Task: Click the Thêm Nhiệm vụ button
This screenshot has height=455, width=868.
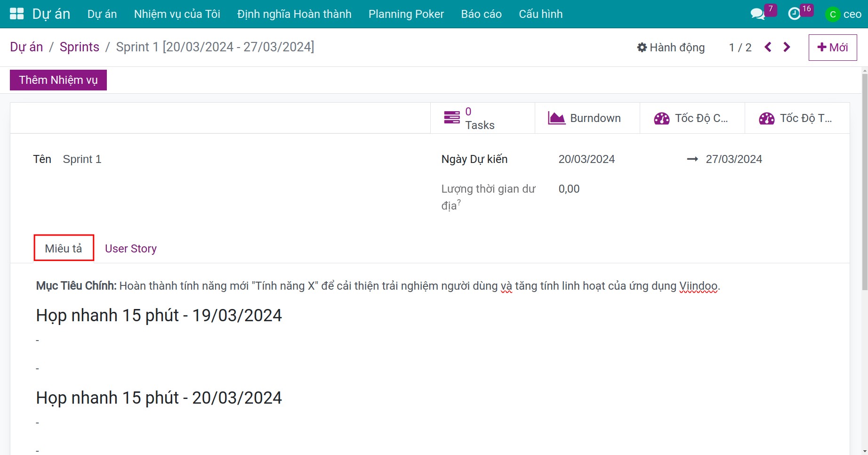Action: click(x=58, y=80)
